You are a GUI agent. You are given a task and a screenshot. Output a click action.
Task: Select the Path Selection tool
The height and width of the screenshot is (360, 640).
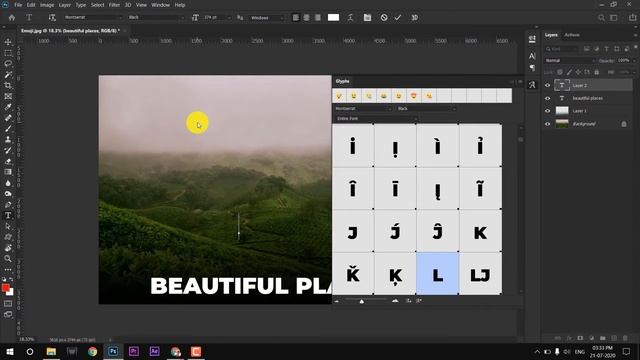(x=8, y=226)
